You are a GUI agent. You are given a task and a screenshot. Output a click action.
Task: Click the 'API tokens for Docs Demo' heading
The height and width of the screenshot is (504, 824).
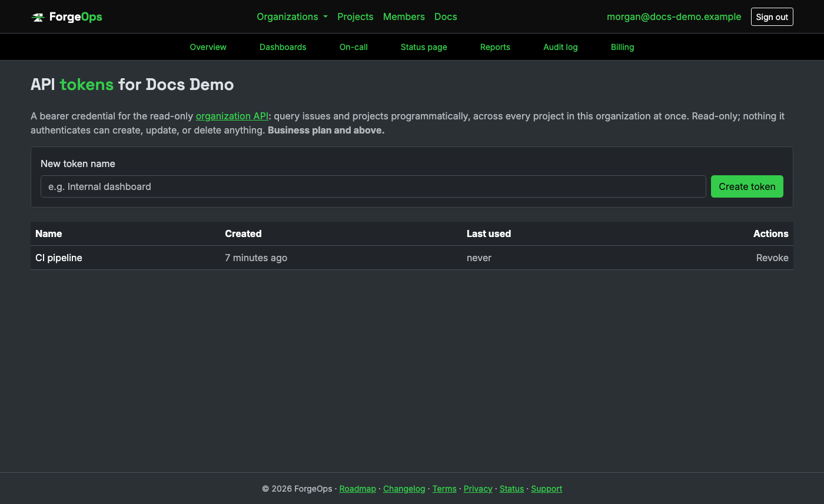(x=132, y=85)
